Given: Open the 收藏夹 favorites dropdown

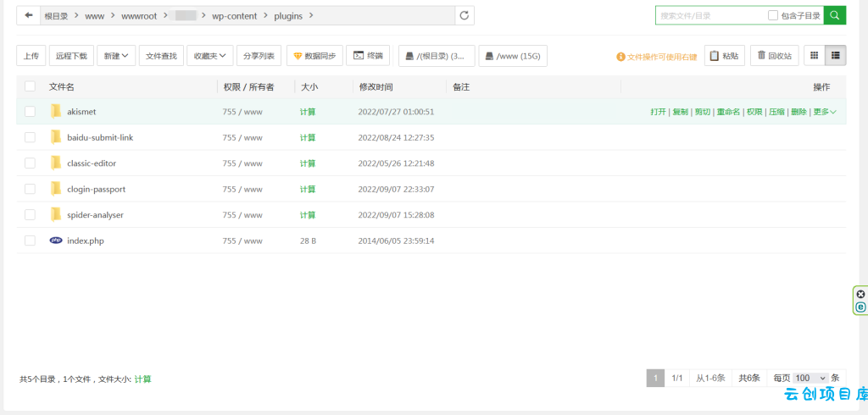Looking at the screenshot, I should tap(210, 55).
